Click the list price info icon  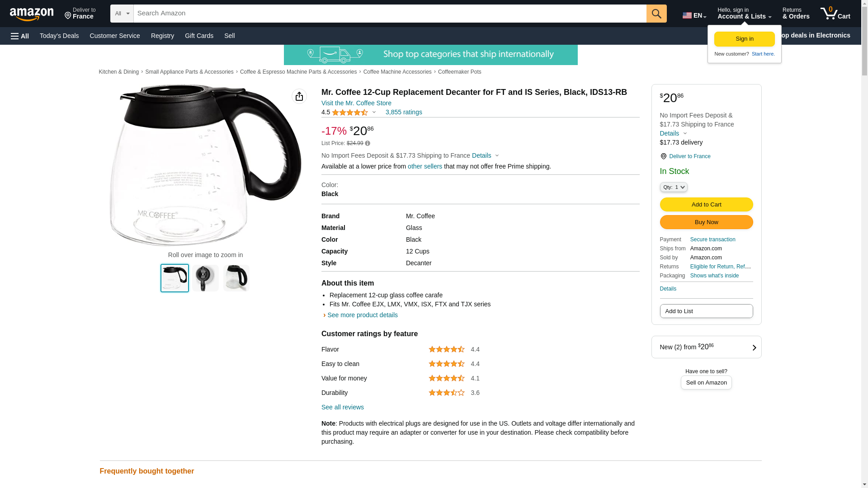point(368,143)
